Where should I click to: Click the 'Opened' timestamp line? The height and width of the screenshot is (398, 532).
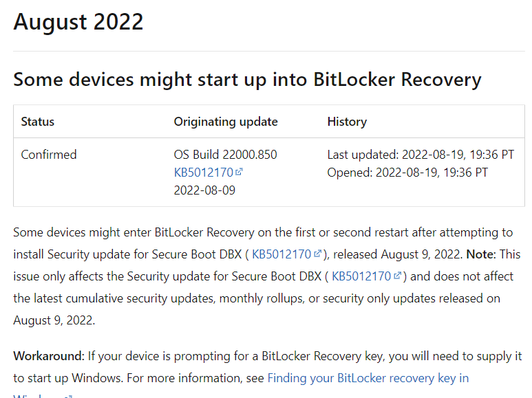407,173
